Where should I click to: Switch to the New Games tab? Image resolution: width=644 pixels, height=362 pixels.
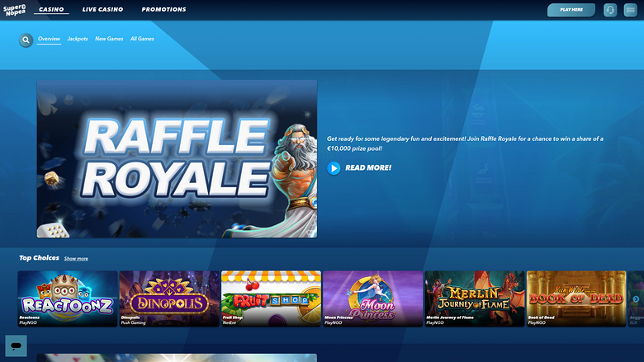109,39
